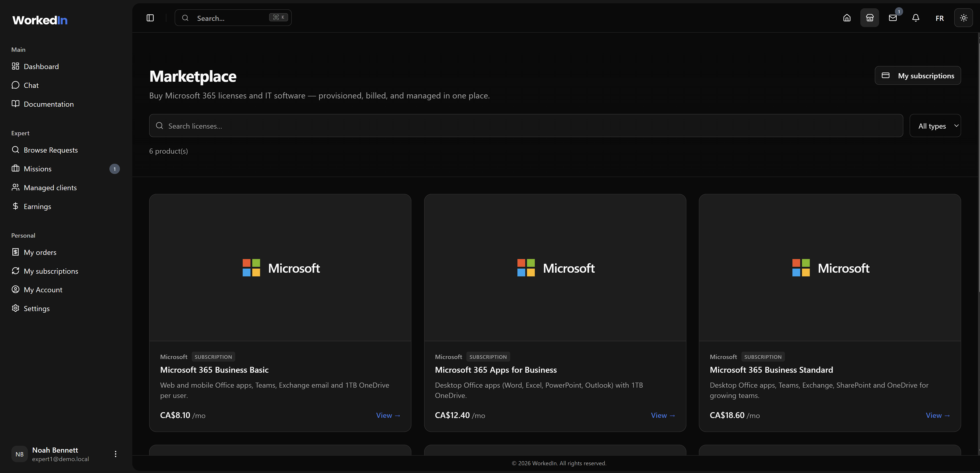
Task: Click the Documentation book icon
Action: (15, 104)
